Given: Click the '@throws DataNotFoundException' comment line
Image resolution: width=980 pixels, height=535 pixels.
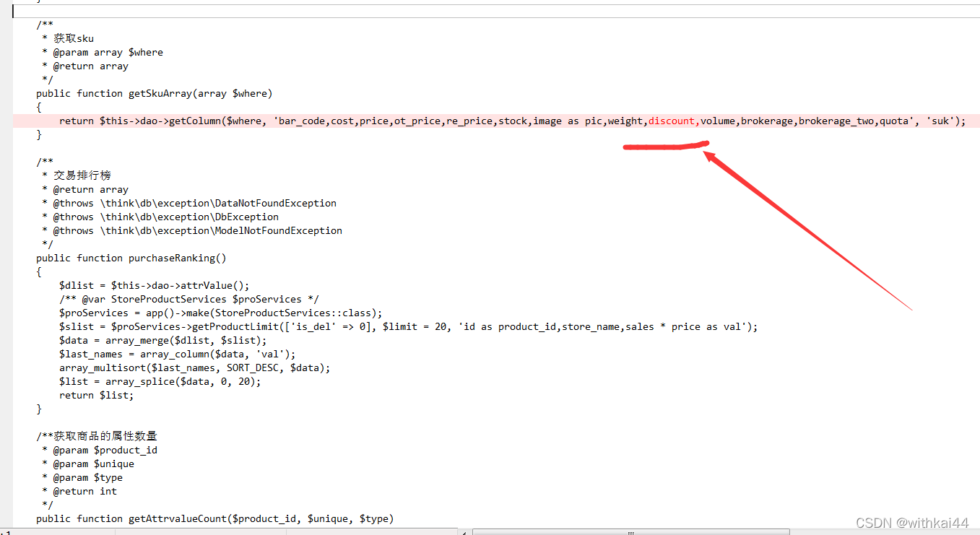Looking at the screenshot, I should [189, 203].
